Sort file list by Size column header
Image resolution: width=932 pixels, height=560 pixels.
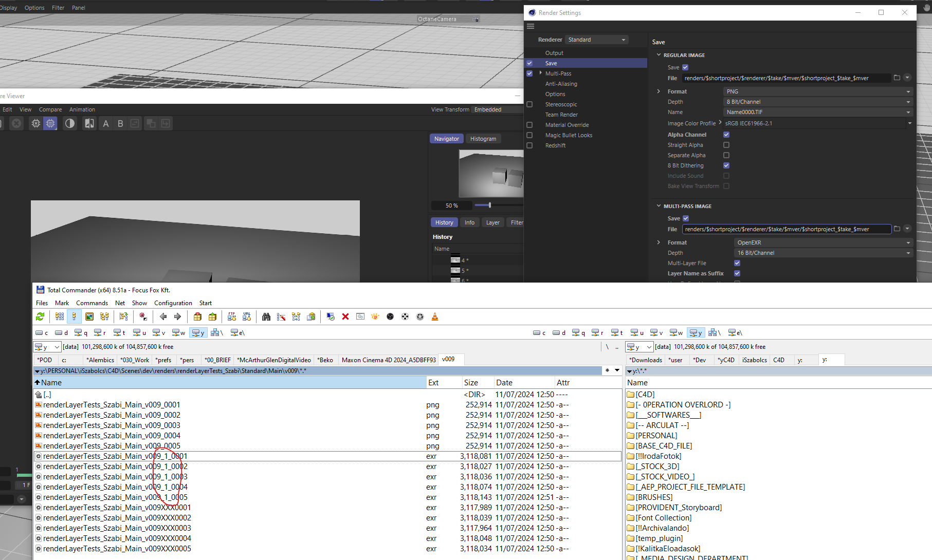tap(478, 383)
